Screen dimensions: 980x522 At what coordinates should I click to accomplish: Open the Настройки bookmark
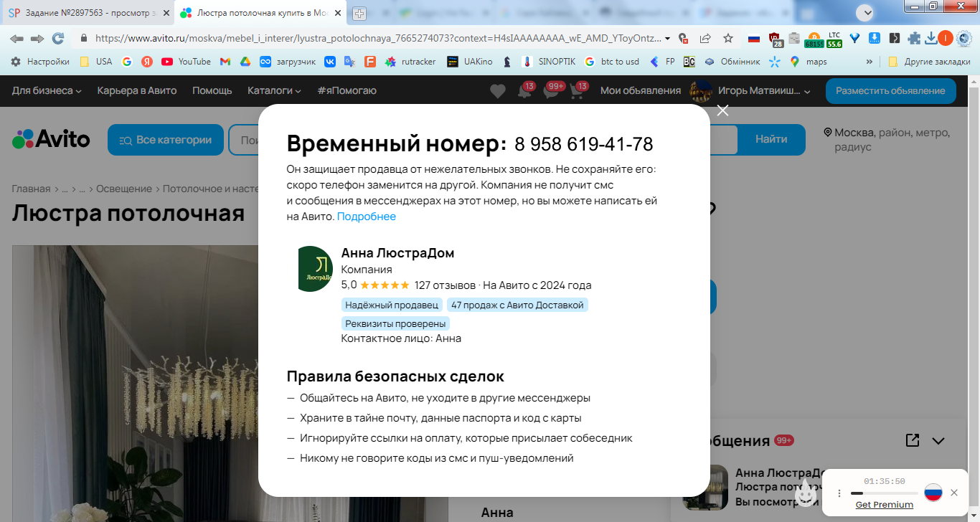pos(40,62)
